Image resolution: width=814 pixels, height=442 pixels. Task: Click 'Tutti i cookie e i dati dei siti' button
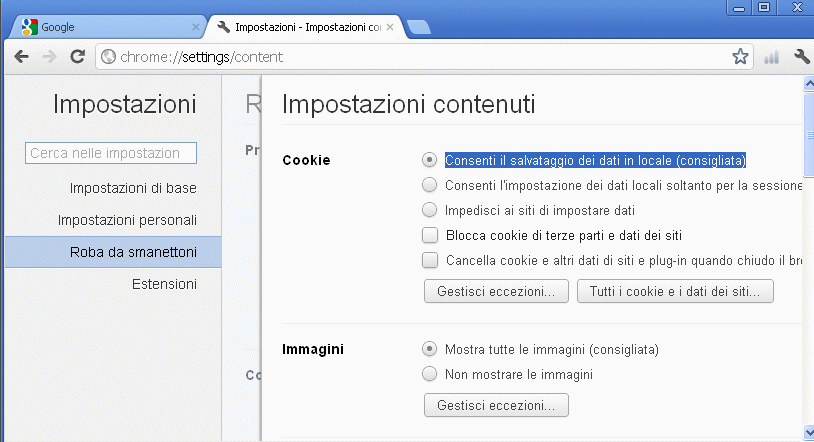pos(675,292)
